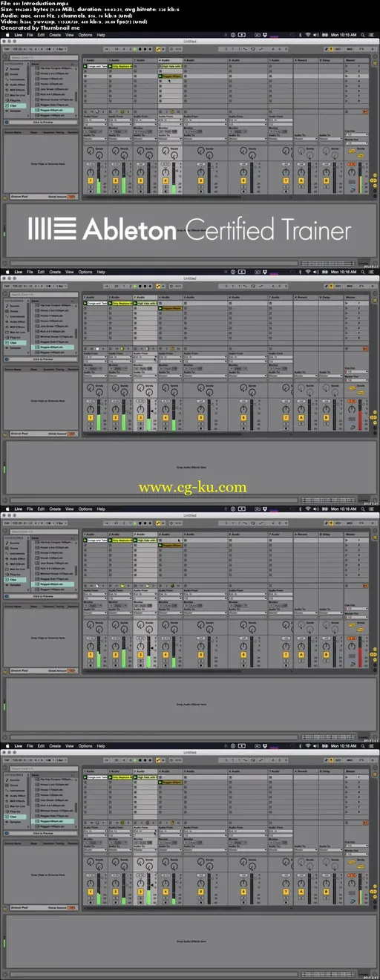380x980 pixels.
Task: Toggle track 5 activator button in Trainer frame
Action: pos(200,180)
